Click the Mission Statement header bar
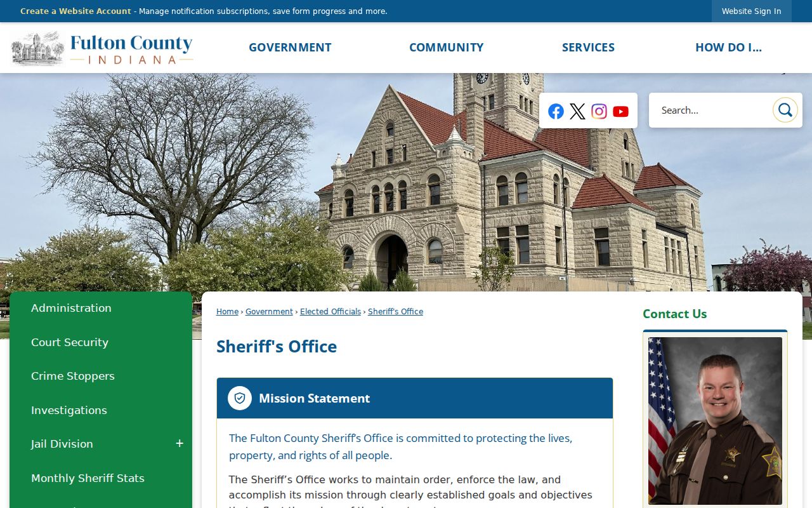812x508 pixels. [415, 398]
